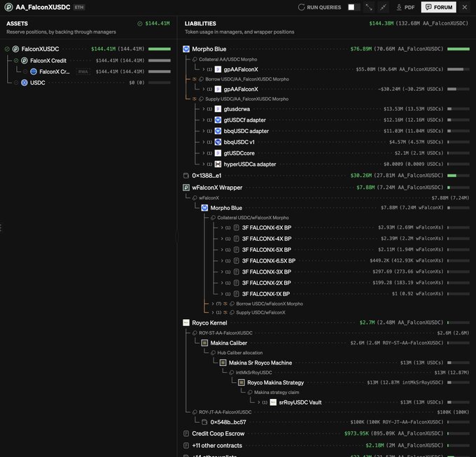
Task: Expand Supply USDC/wFalconX group
Action: pyautogui.click(x=213, y=313)
